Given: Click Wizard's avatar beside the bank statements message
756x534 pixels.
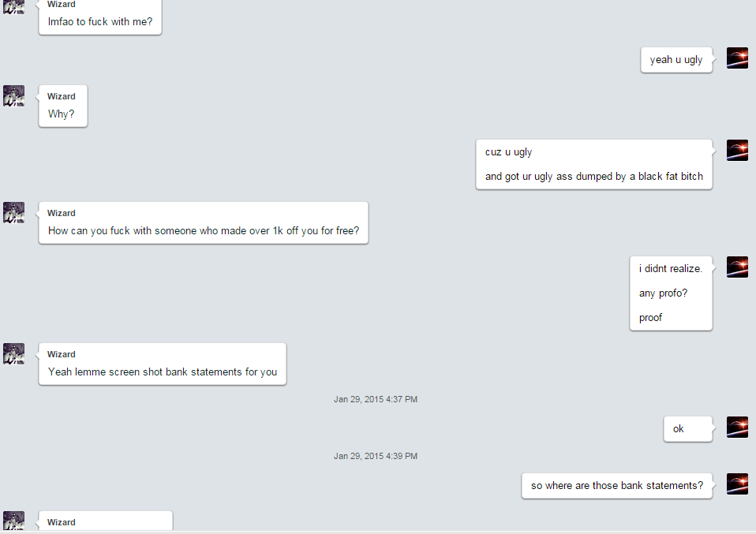Looking at the screenshot, I should tap(13, 353).
